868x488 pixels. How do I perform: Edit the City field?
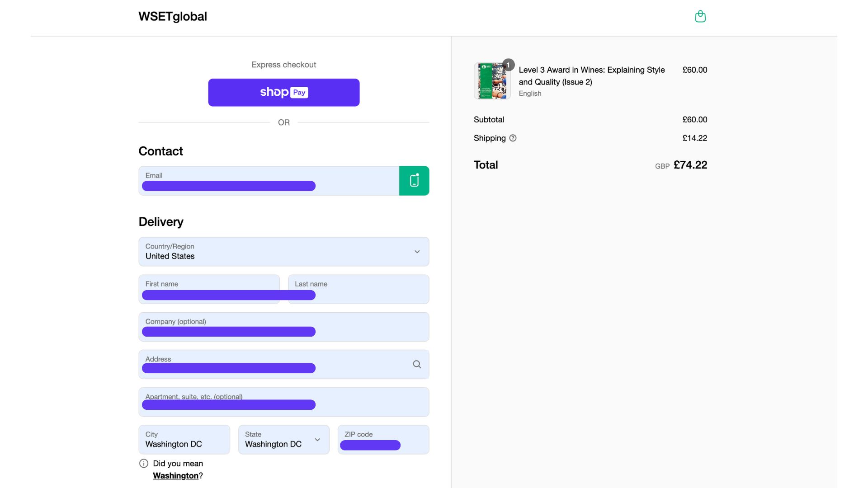[x=184, y=440]
